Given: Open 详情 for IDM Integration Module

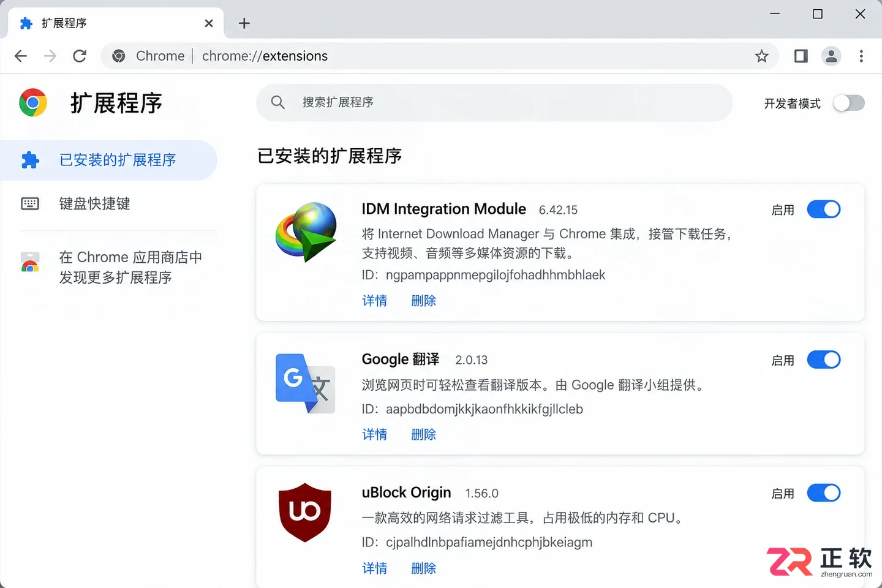Looking at the screenshot, I should [375, 301].
